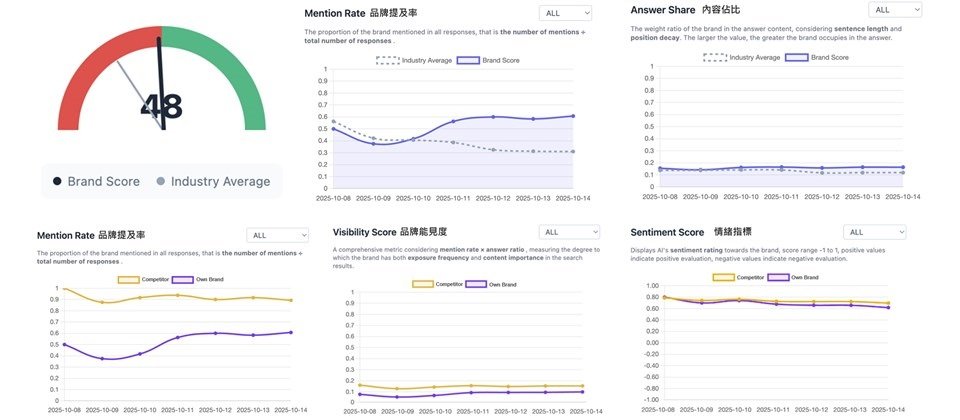Screen dimensions: 960x420
Task: Click the Own Brand purple swatch in Mention Rate chart
Action: tap(185, 279)
